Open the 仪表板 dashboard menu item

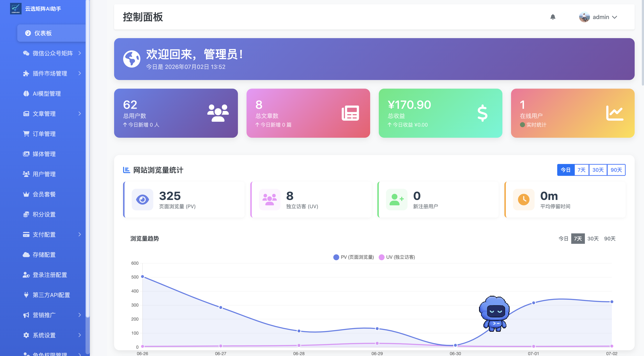click(51, 33)
